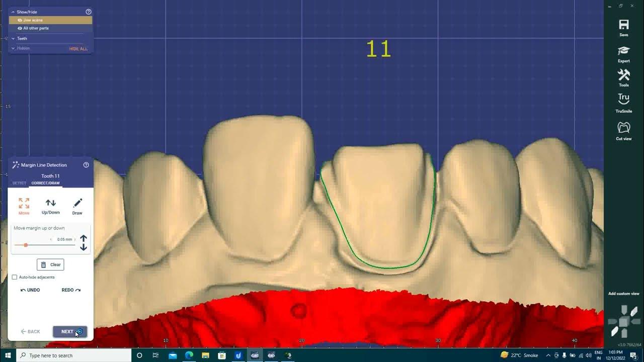Open weather widget 22°C Smoke
Screen dimensions: 644x362
pyautogui.click(x=519, y=355)
